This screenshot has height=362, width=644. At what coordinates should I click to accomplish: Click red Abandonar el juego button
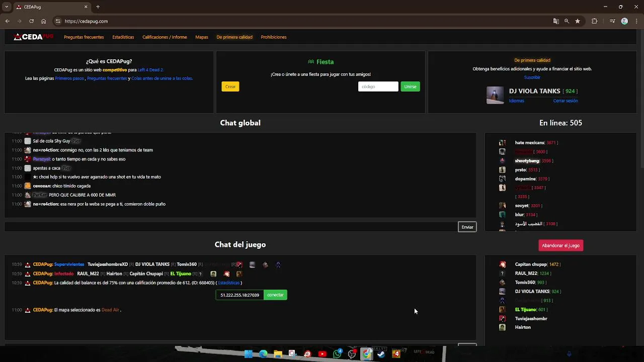[x=560, y=245]
